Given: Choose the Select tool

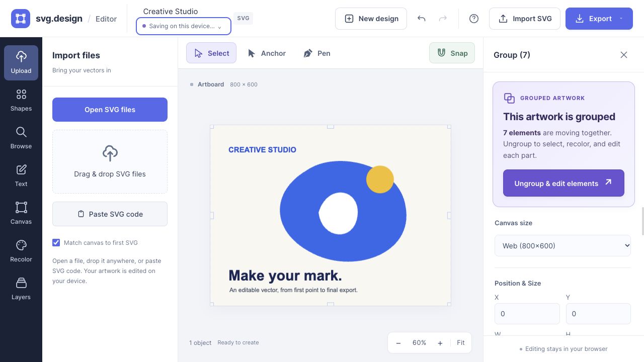Looking at the screenshot, I should coord(211,53).
